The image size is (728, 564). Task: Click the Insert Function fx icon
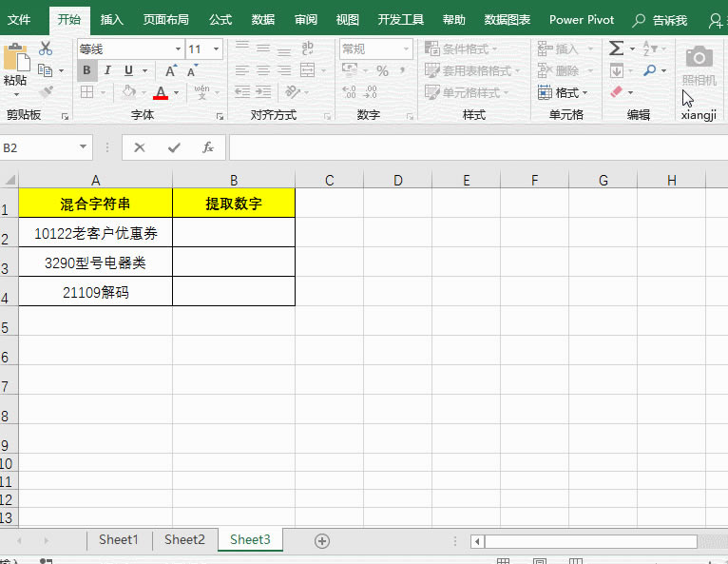(208, 148)
